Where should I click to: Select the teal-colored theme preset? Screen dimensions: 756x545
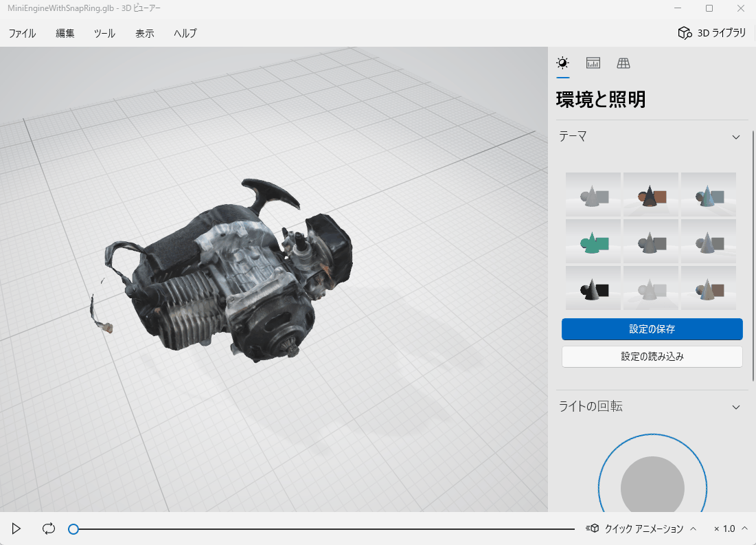[x=593, y=242]
